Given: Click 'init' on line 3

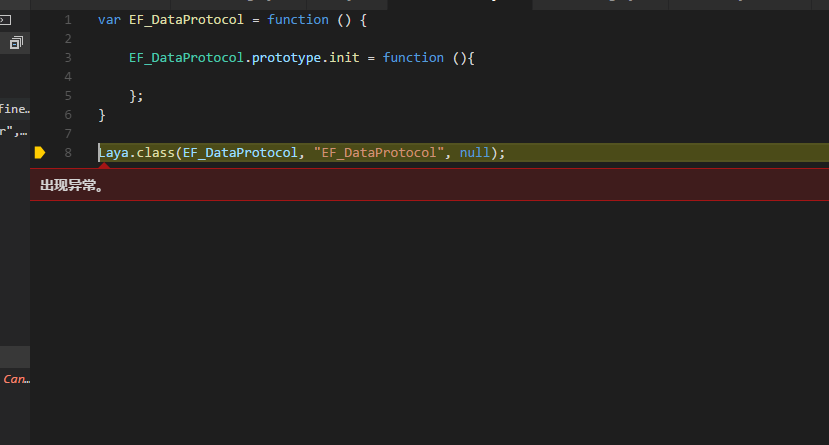Looking at the screenshot, I should click(x=343, y=58).
